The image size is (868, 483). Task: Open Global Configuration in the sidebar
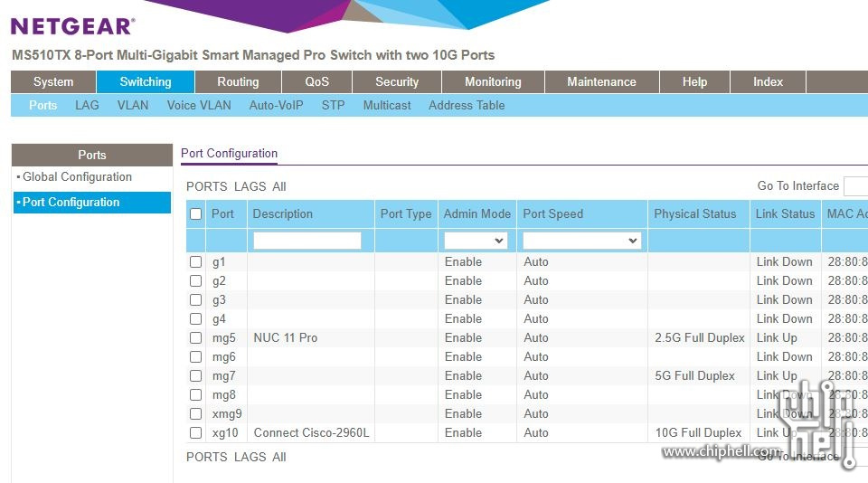coord(77,176)
